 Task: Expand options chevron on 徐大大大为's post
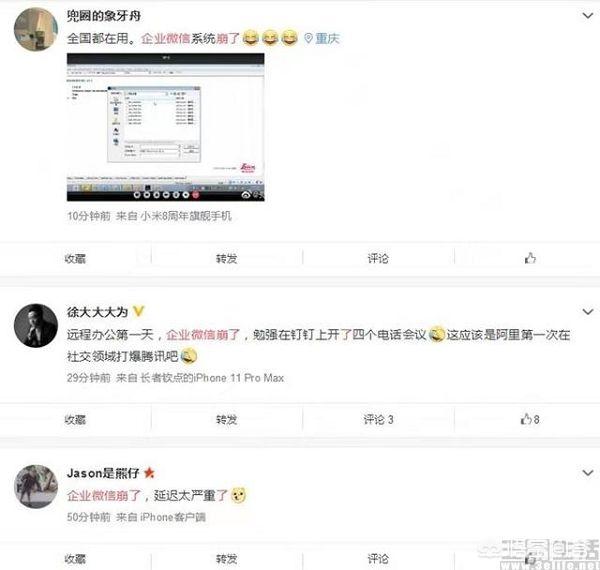click(588, 312)
